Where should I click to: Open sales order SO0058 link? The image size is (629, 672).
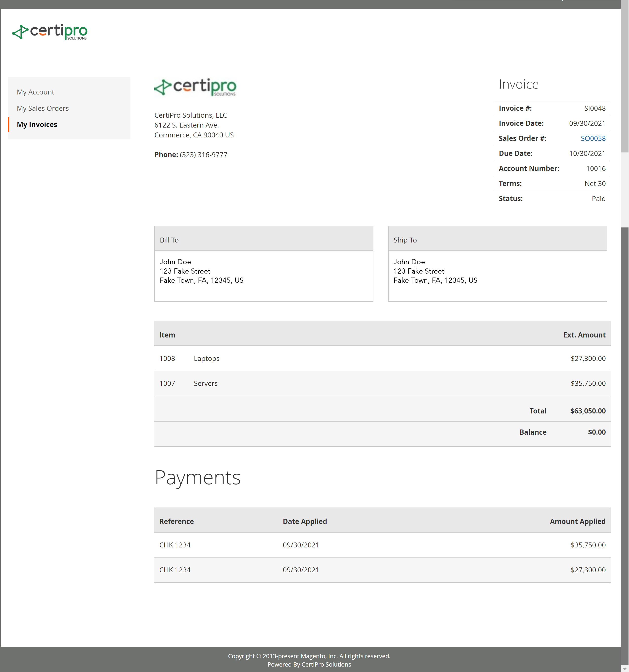tap(593, 138)
